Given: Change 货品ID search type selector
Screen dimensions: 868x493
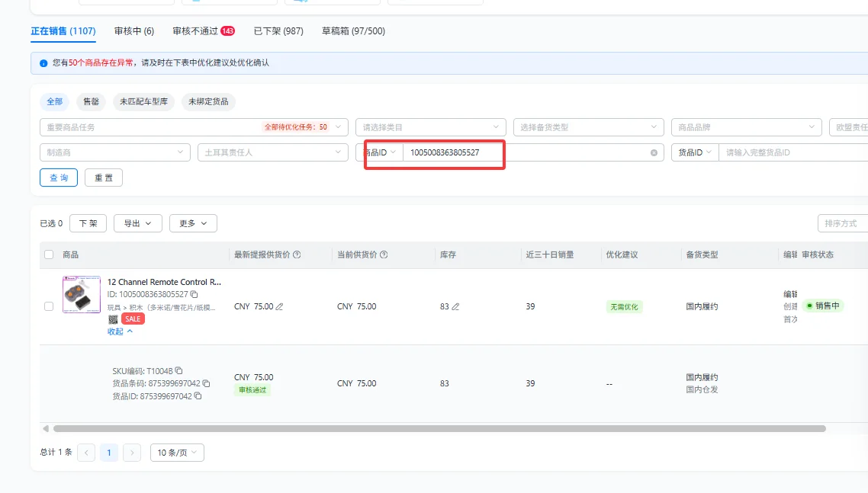Looking at the screenshot, I should click(696, 152).
